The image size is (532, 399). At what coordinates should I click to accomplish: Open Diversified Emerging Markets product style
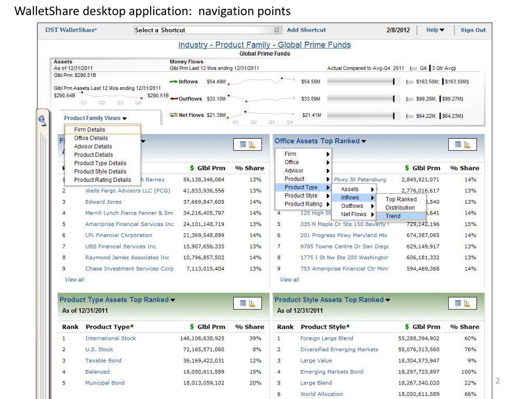coord(339,350)
